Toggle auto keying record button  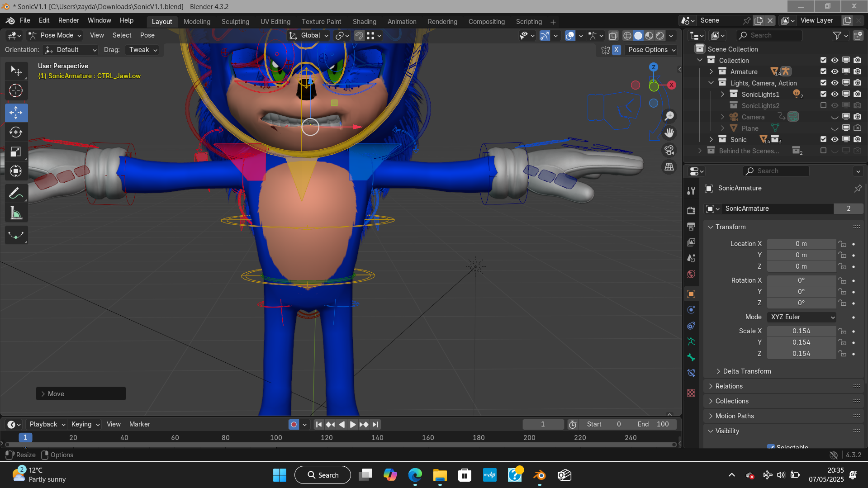click(294, 425)
